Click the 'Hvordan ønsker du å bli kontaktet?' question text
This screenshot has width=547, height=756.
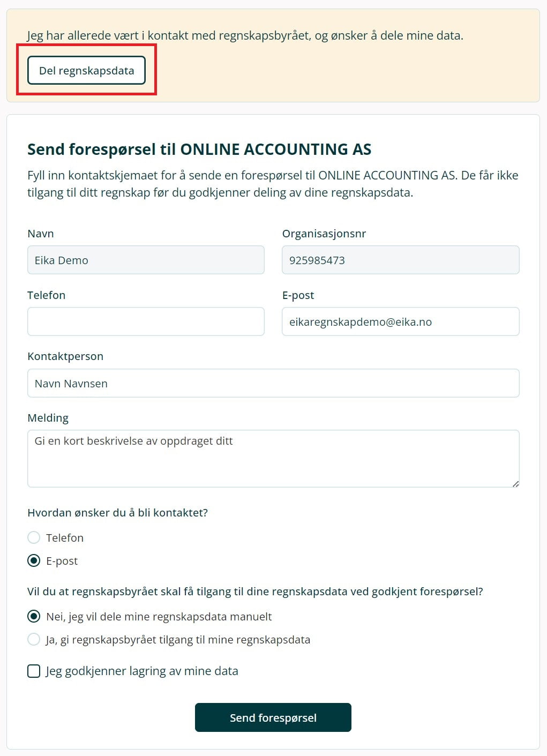pos(117,513)
